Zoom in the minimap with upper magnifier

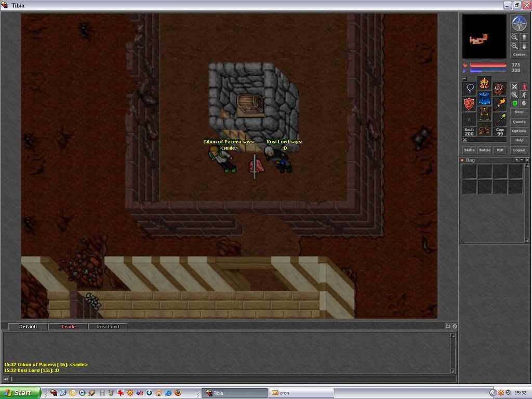point(515,37)
